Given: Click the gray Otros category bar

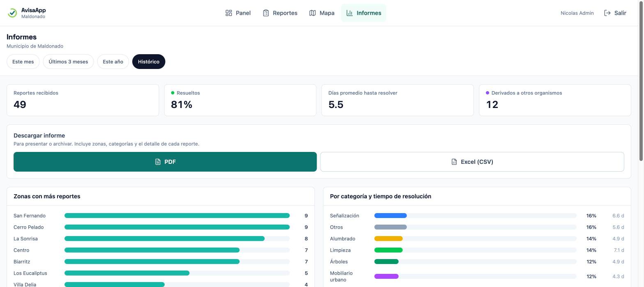Looking at the screenshot, I should click(390, 227).
